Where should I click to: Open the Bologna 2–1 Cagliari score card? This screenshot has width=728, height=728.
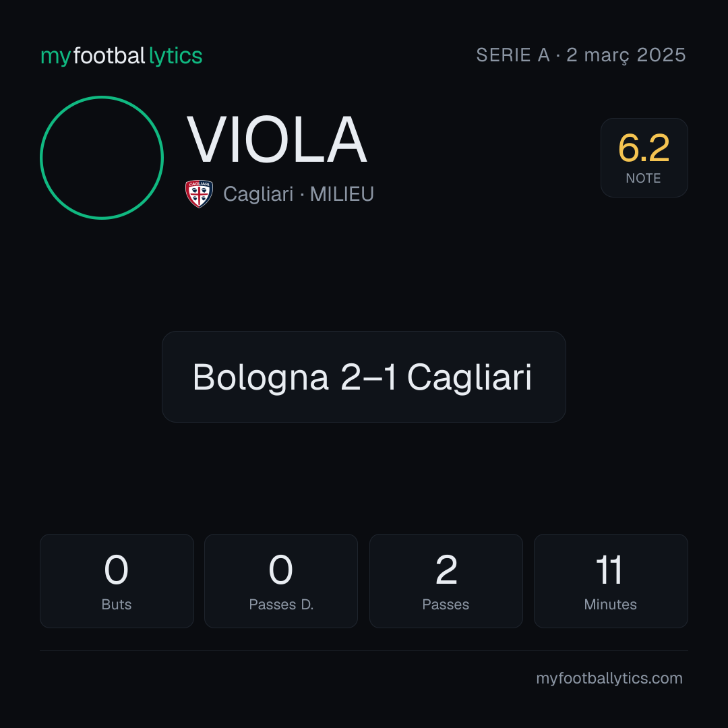point(364,377)
